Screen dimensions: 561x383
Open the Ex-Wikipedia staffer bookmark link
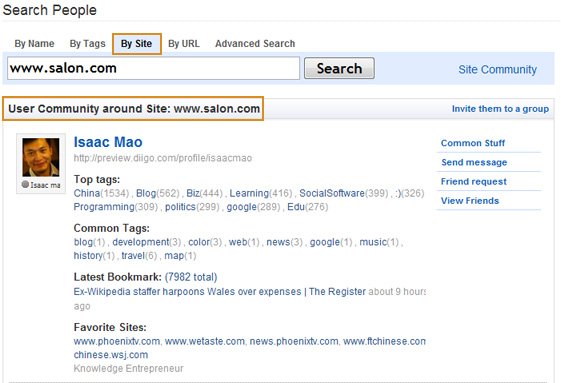pyautogui.click(x=220, y=292)
